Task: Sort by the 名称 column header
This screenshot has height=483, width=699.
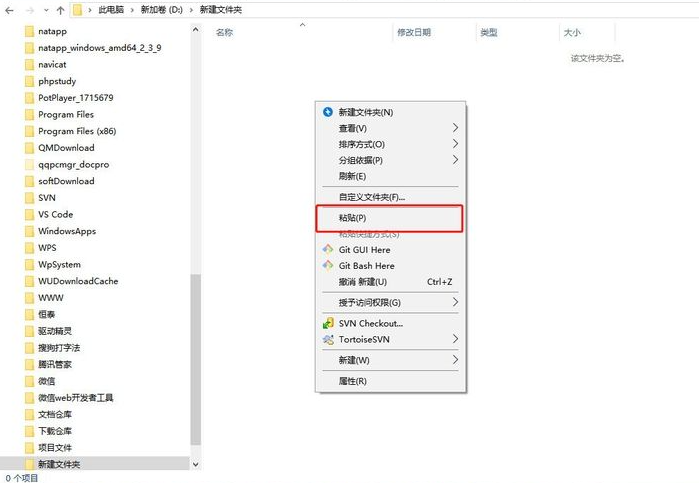Action: (x=224, y=32)
